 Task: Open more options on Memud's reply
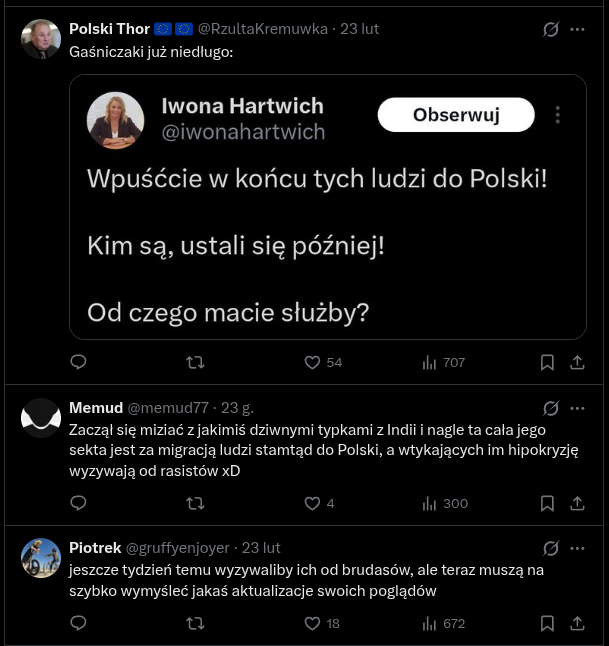tap(577, 408)
